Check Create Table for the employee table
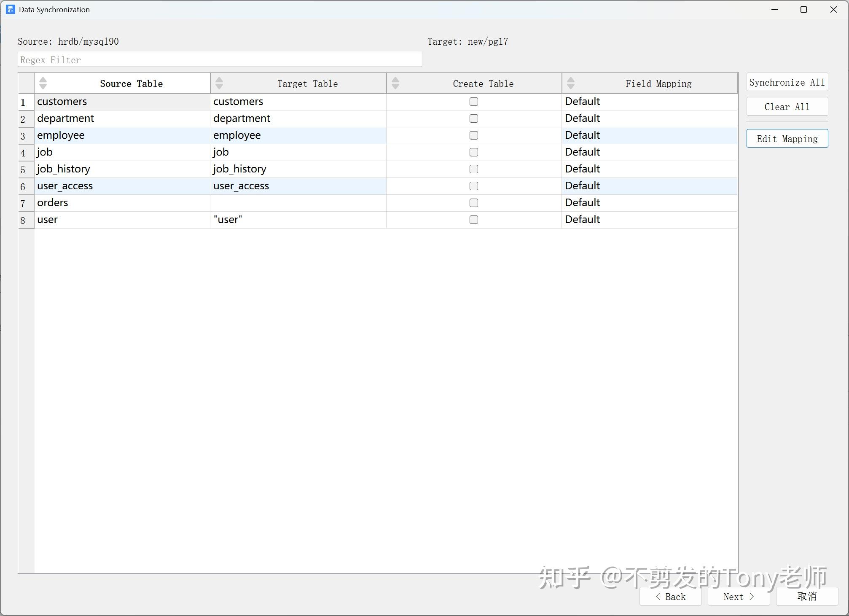This screenshot has height=616, width=849. (473, 135)
